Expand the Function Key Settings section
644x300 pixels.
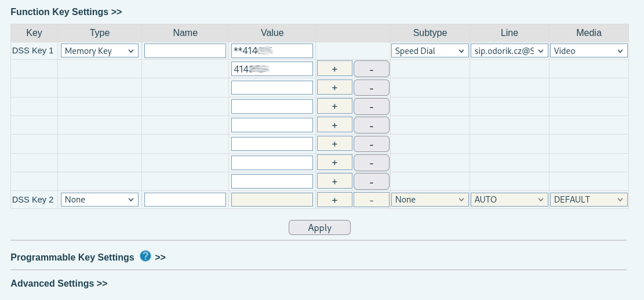point(66,12)
